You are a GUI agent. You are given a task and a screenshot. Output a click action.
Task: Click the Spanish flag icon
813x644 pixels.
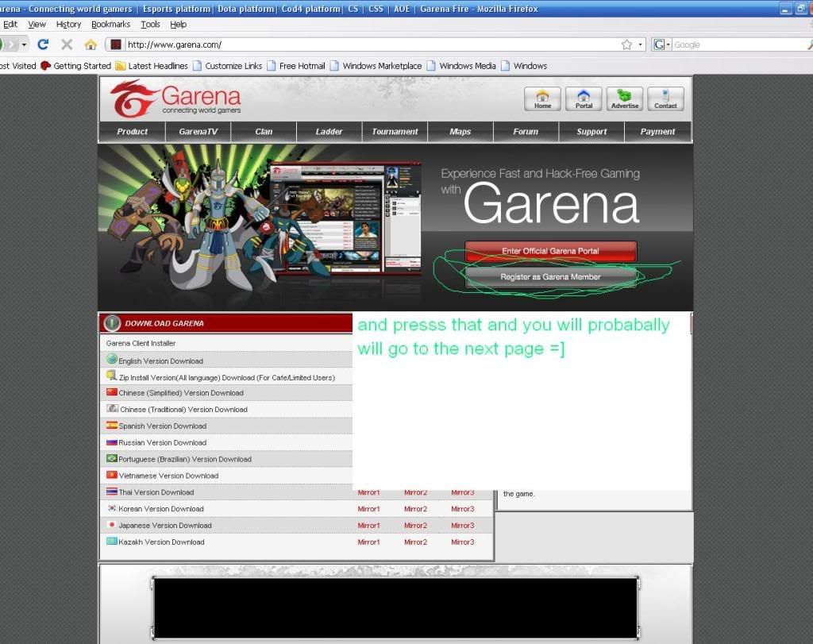pyautogui.click(x=111, y=425)
